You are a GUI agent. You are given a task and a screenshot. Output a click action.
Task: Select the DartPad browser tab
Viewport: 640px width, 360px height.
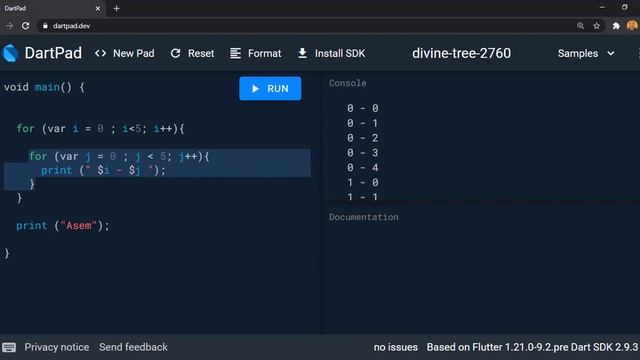(52, 8)
